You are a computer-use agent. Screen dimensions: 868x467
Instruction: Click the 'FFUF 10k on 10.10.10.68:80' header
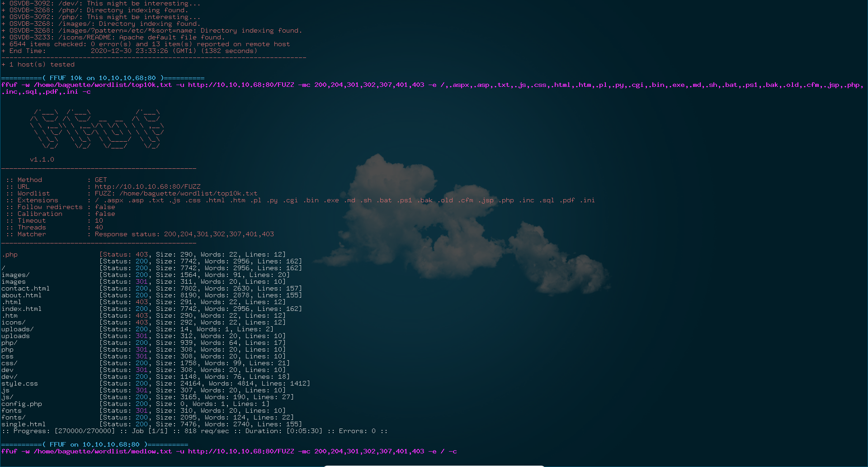(x=103, y=78)
